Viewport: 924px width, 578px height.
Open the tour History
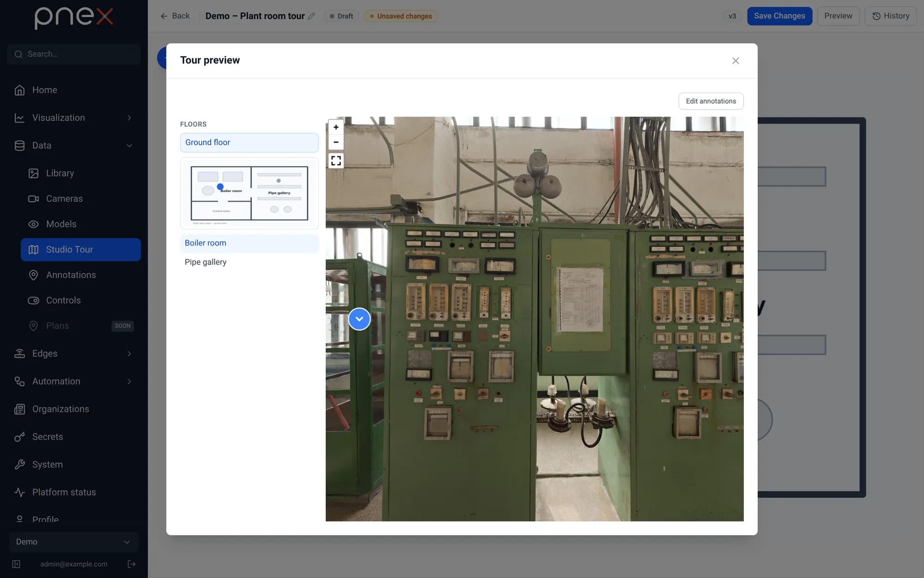(890, 16)
